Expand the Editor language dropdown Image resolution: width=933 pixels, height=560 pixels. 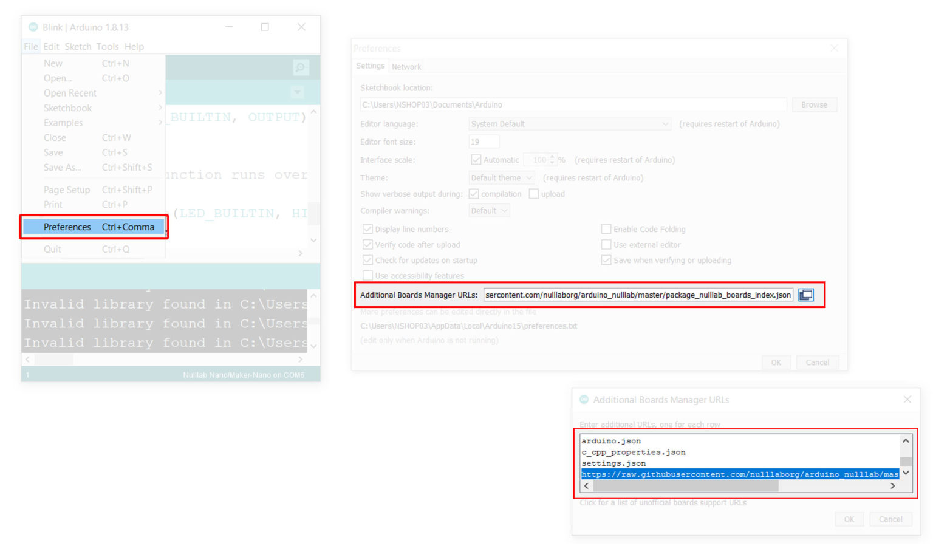tap(569, 124)
